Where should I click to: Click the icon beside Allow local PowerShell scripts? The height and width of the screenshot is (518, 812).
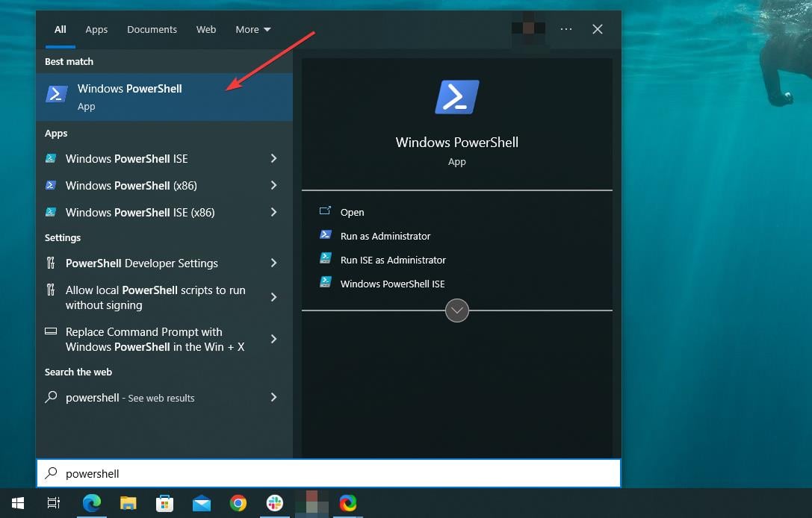click(51, 290)
